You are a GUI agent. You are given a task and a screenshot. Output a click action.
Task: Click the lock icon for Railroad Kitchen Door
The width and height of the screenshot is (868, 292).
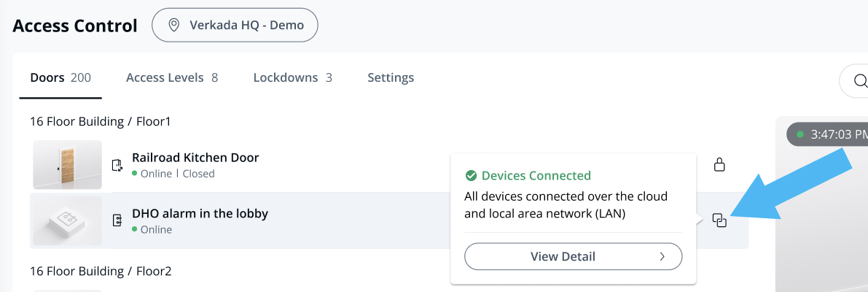coord(719,165)
